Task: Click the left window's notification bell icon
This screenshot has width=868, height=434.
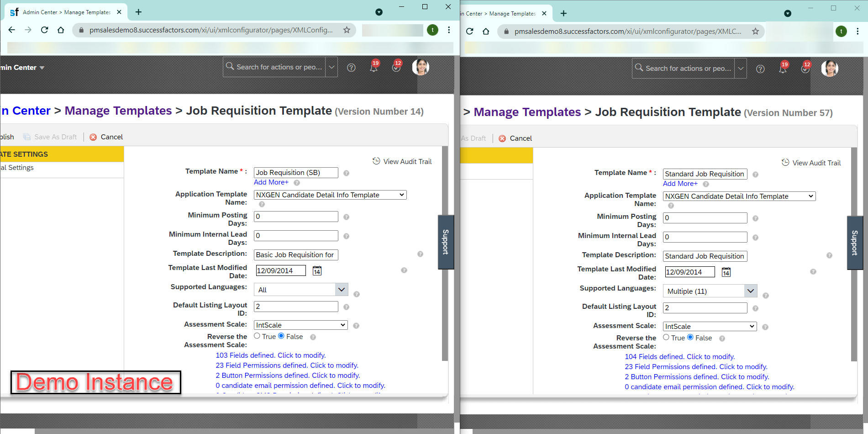Action: (x=374, y=68)
